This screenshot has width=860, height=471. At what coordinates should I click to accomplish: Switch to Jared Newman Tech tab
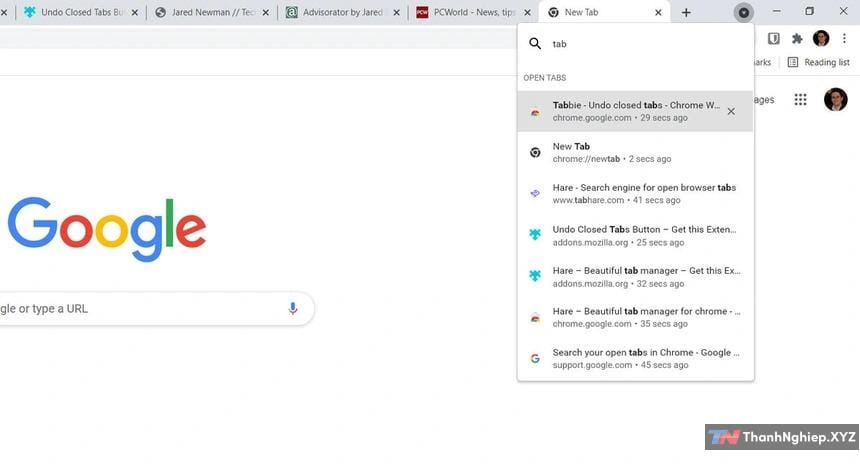point(211,12)
